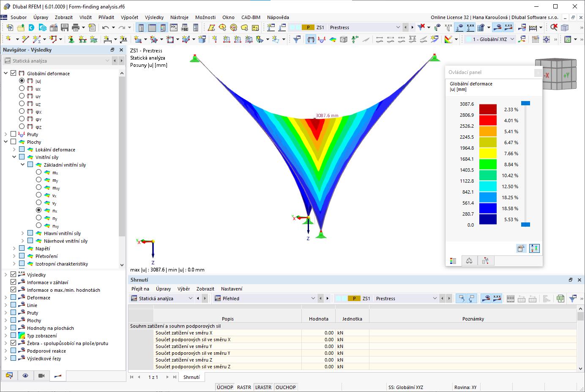Click the Dlubal cloud (C) toolbar icon
Screen dimensions: 585x392
(31, 27)
